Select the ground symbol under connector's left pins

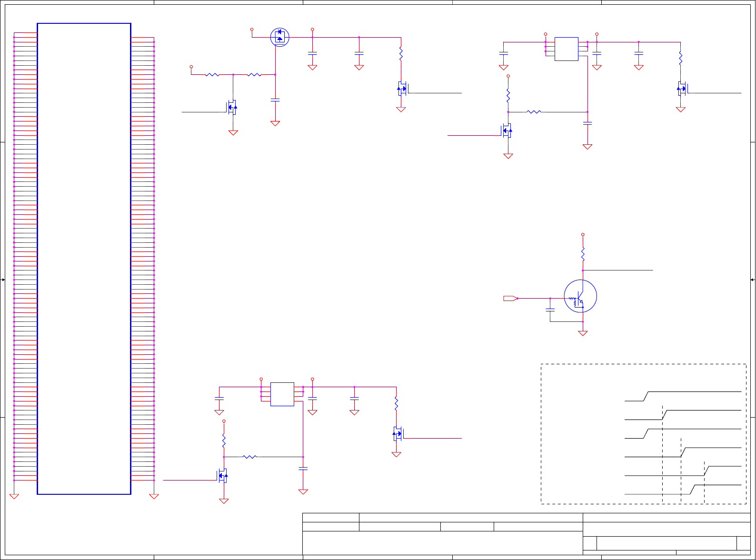coord(14,496)
